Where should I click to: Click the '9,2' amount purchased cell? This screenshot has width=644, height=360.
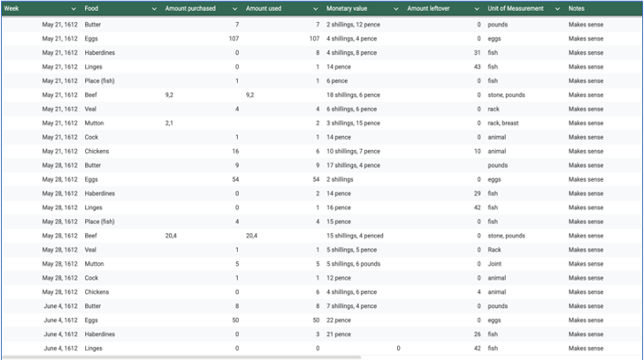tap(169, 95)
